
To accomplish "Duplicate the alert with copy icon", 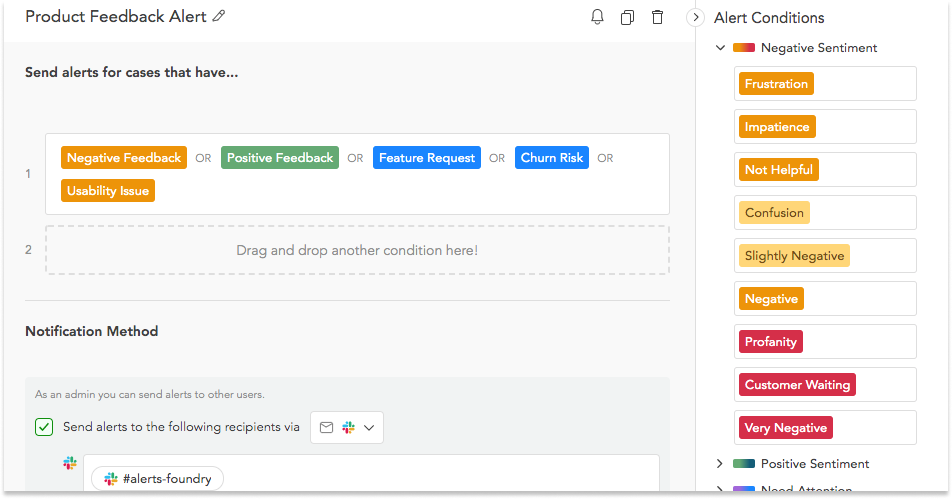I will pos(627,18).
